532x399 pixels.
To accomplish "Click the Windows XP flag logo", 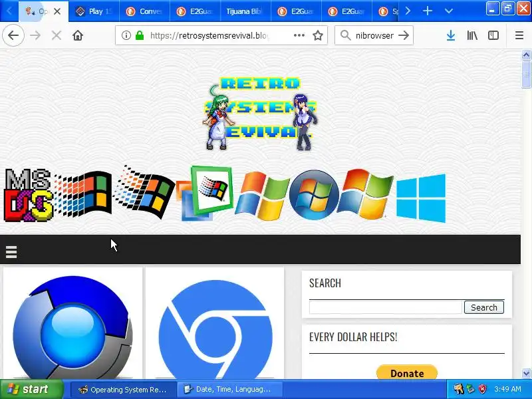I will tap(262, 196).
